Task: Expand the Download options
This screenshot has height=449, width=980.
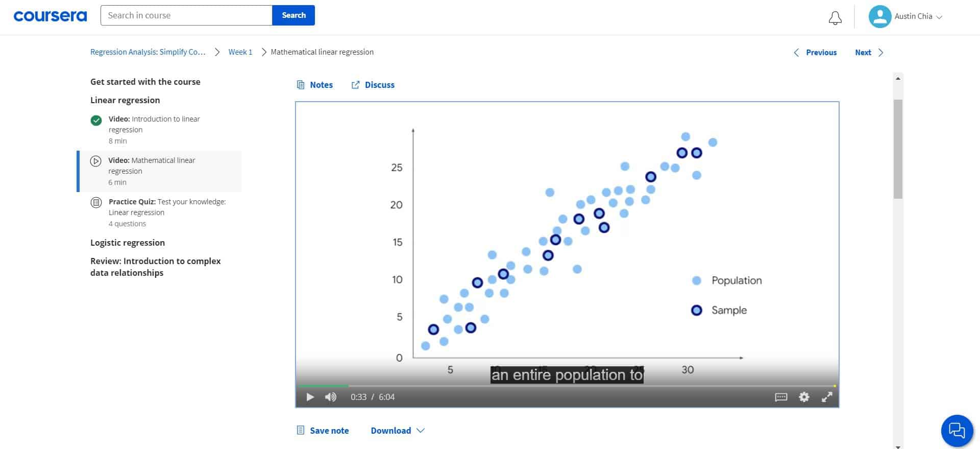Action: pyautogui.click(x=398, y=430)
